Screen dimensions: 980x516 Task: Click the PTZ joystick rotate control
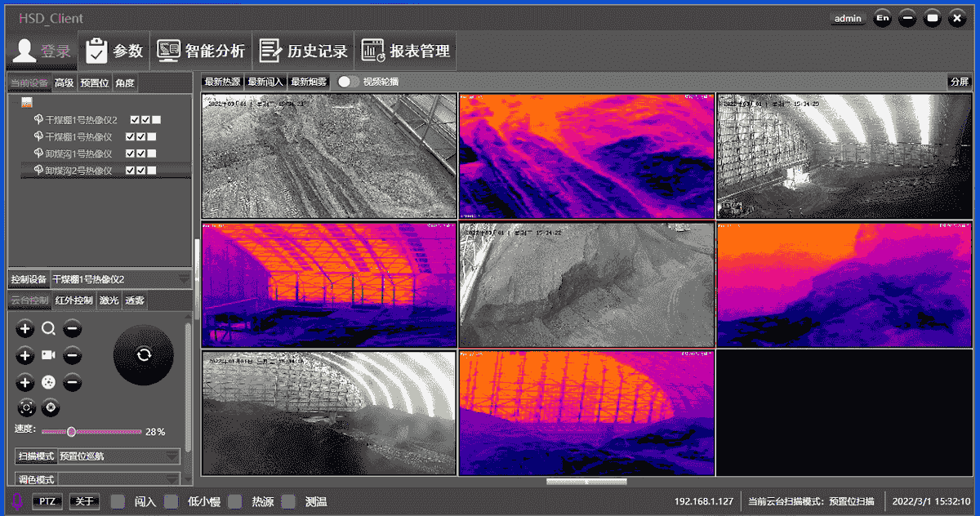click(x=144, y=354)
